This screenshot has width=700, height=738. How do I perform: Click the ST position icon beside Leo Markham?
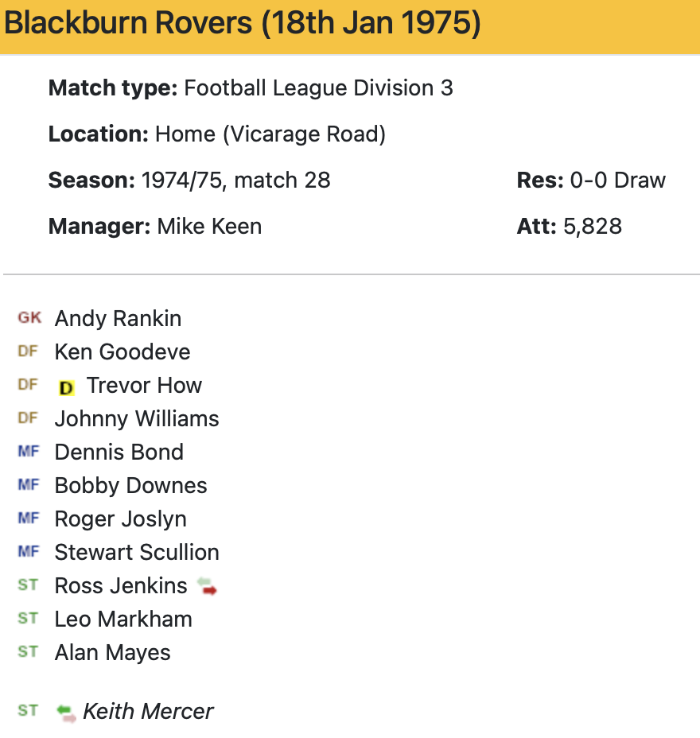point(28,619)
